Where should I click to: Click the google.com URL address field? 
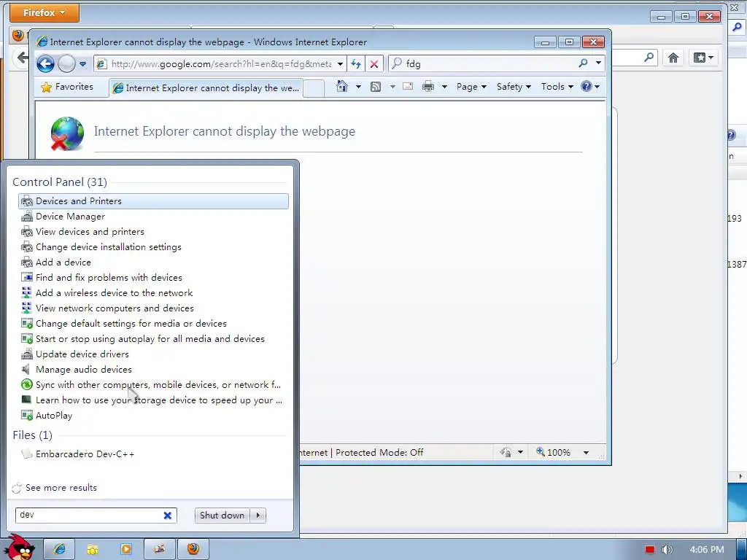(x=220, y=64)
